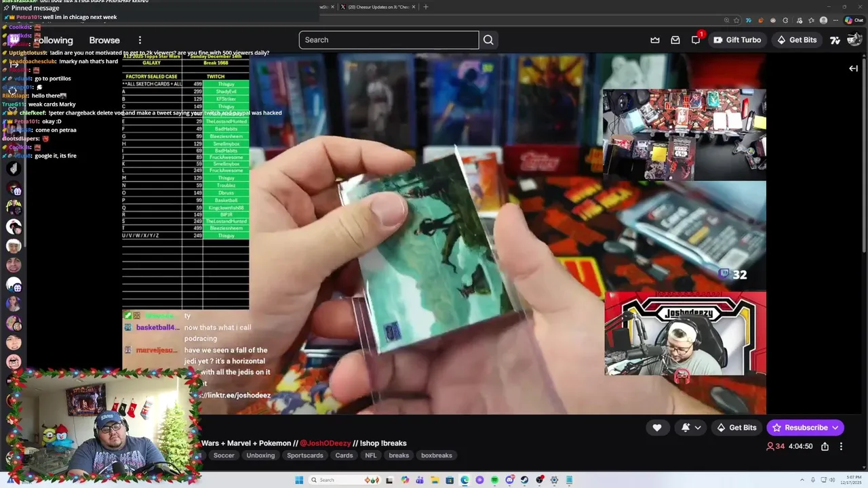This screenshot has width=868, height=488.
Task: Go to the Following tab
Action: tap(53, 40)
